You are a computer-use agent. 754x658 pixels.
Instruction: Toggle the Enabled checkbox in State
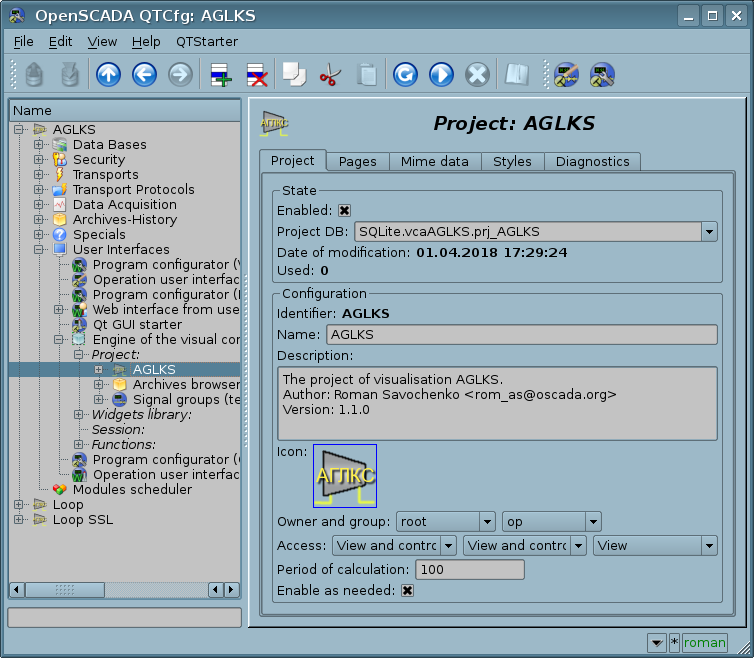[344, 210]
